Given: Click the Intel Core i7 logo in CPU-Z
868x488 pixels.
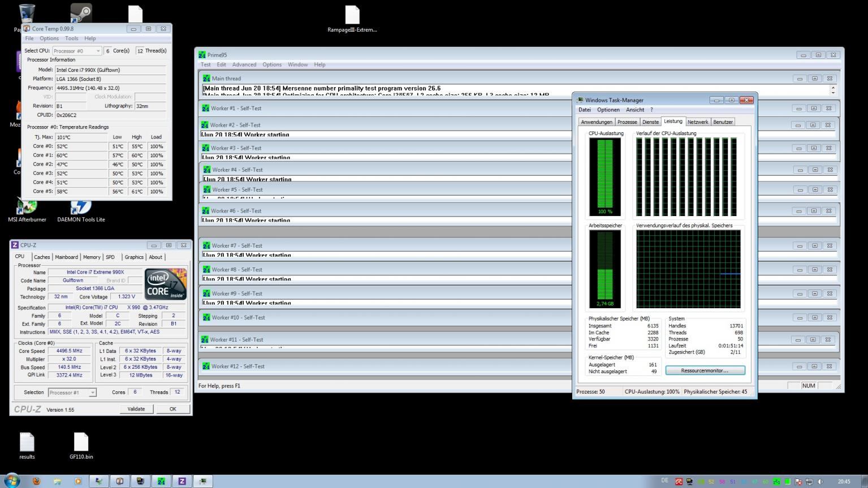Looking at the screenshot, I should (x=165, y=284).
